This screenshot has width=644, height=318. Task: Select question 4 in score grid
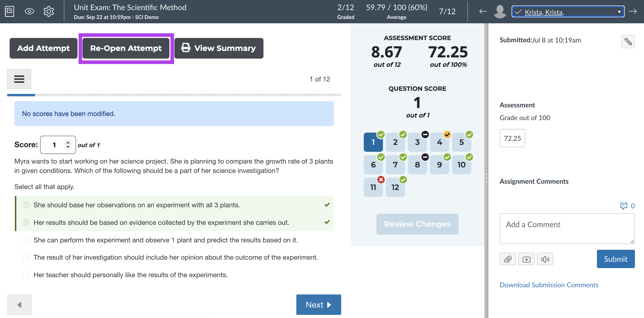[x=439, y=142]
